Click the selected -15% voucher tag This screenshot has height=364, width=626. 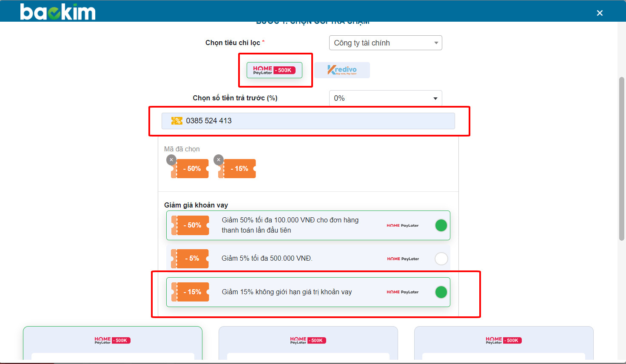238,169
